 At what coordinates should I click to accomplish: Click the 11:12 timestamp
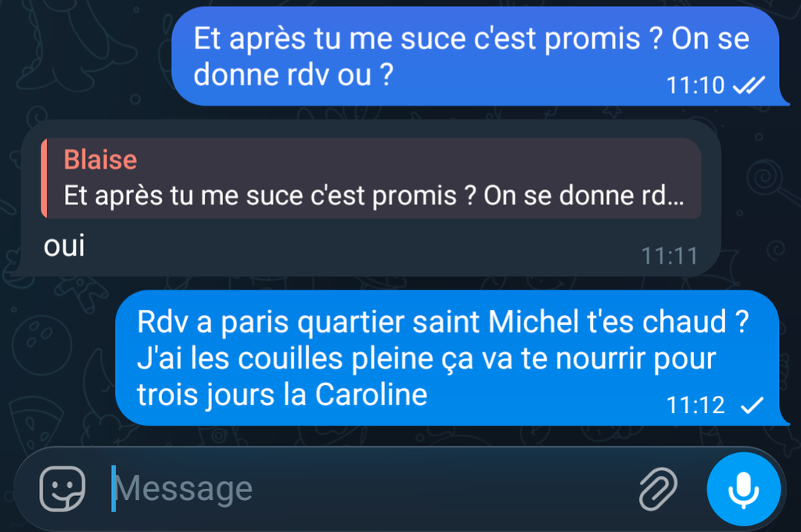(x=695, y=405)
